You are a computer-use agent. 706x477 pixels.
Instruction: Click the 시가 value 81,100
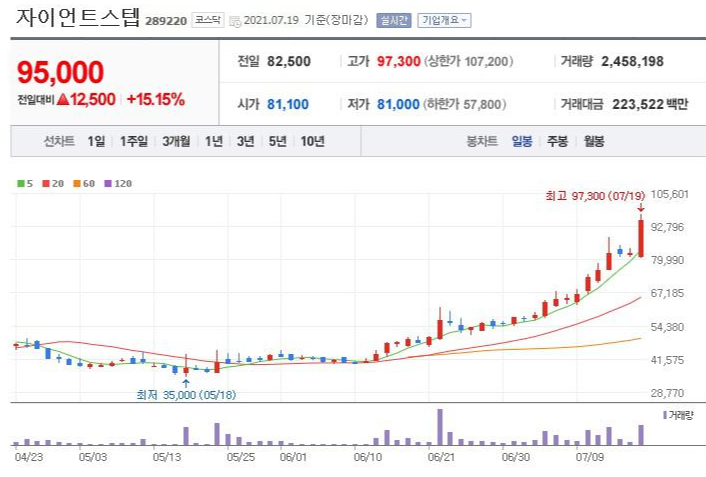point(288,104)
